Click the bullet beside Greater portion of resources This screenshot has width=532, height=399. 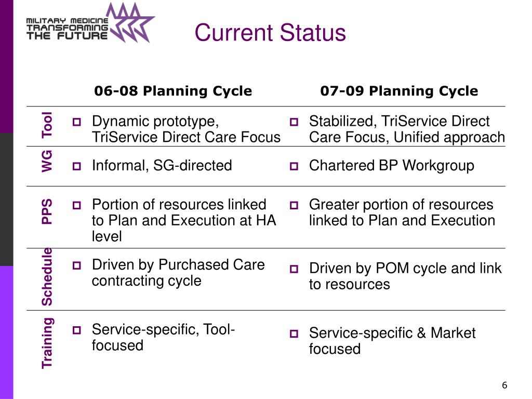[294, 205]
